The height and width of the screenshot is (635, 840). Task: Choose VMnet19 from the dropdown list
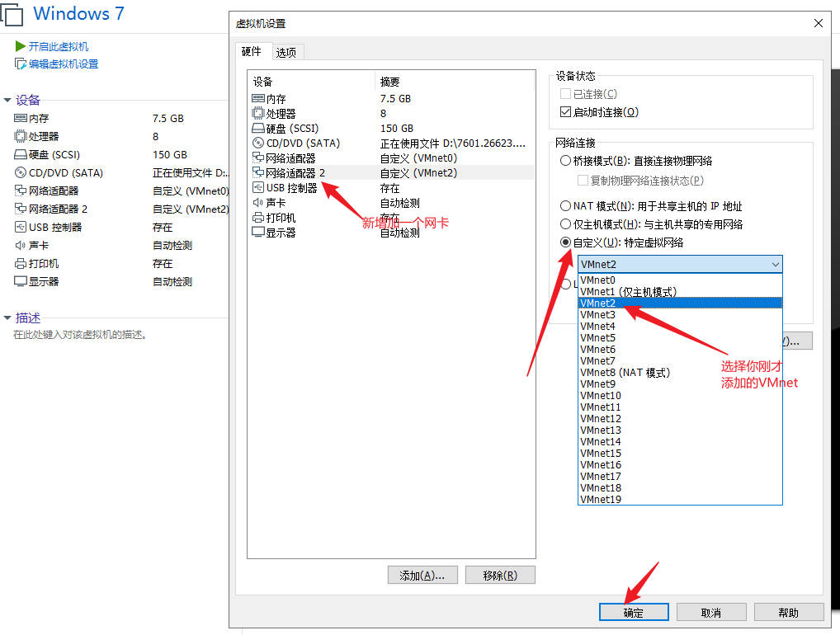[x=680, y=499]
